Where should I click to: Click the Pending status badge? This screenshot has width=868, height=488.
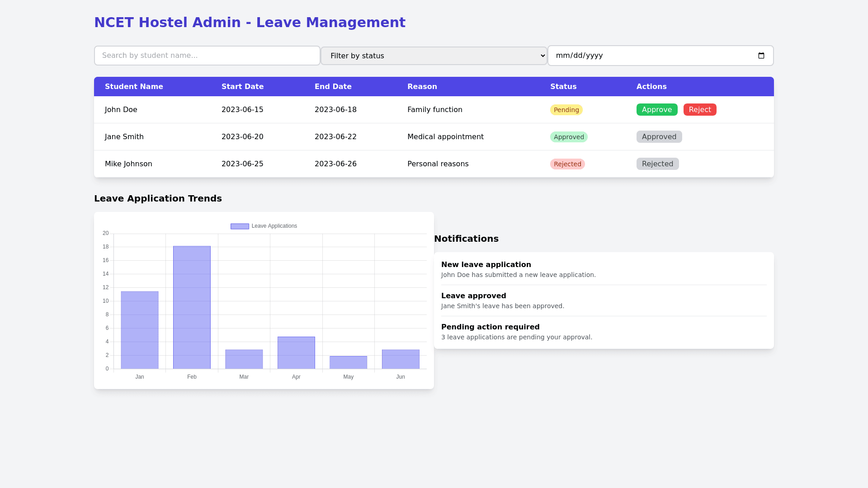click(x=566, y=110)
